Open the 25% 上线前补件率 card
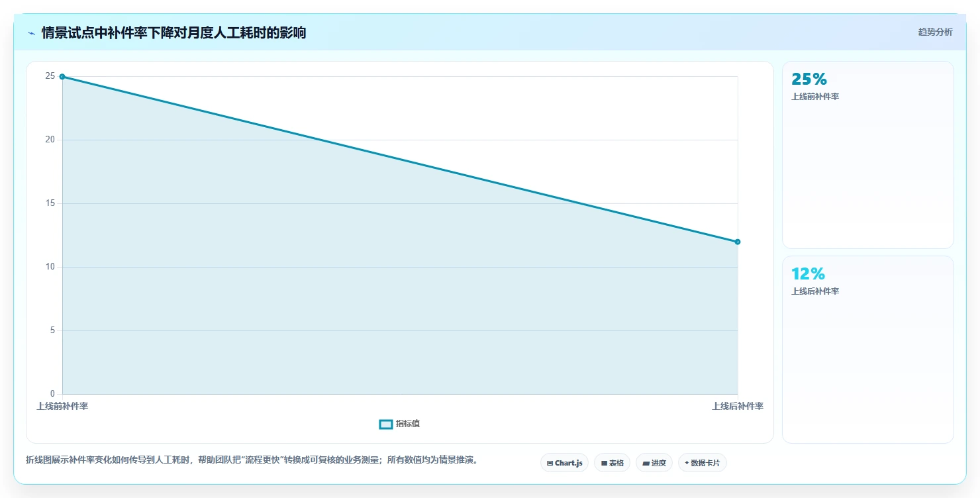Image resolution: width=980 pixels, height=498 pixels. pos(868,155)
